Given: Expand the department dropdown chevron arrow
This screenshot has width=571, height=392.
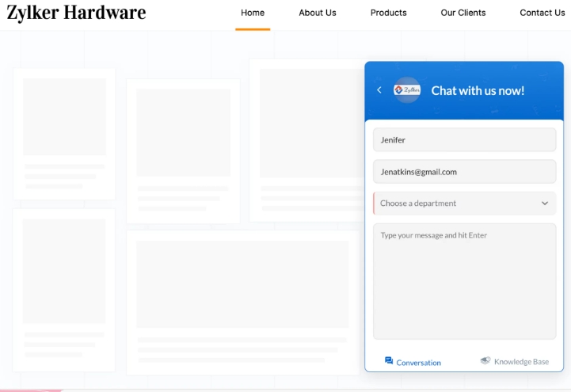Looking at the screenshot, I should [545, 204].
